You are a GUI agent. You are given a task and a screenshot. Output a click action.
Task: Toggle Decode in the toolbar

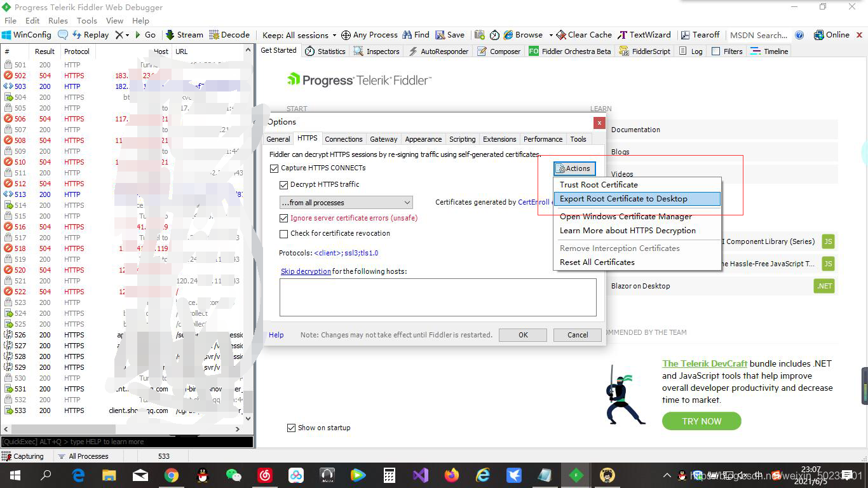229,35
